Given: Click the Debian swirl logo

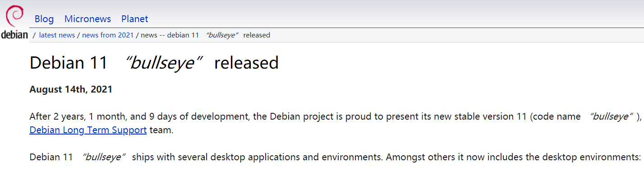Looking at the screenshot, I should pyautogui.click(x=14, y=16).
